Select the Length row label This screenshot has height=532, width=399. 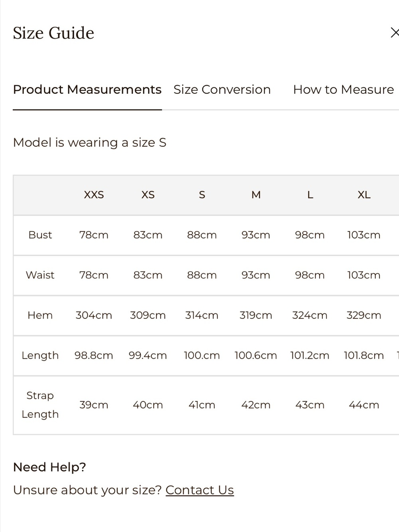coord(40,355)
